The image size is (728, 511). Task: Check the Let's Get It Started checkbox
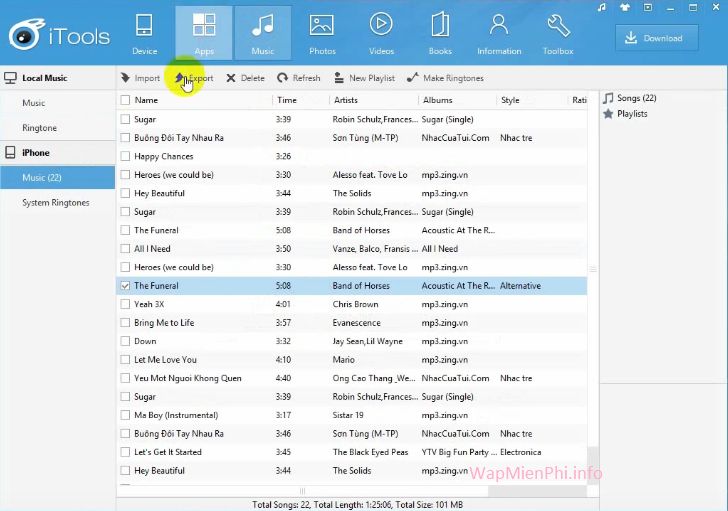coord(125,452)
